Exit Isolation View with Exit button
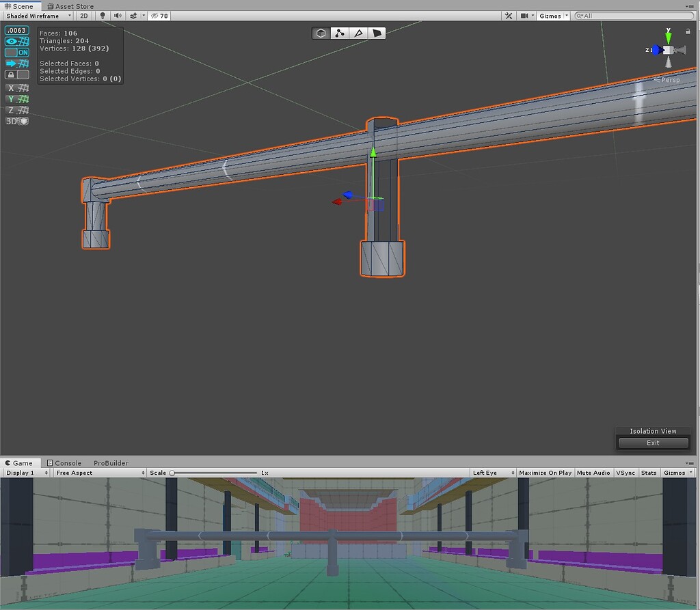Screen dimensions: 700x610 point(653,443)
